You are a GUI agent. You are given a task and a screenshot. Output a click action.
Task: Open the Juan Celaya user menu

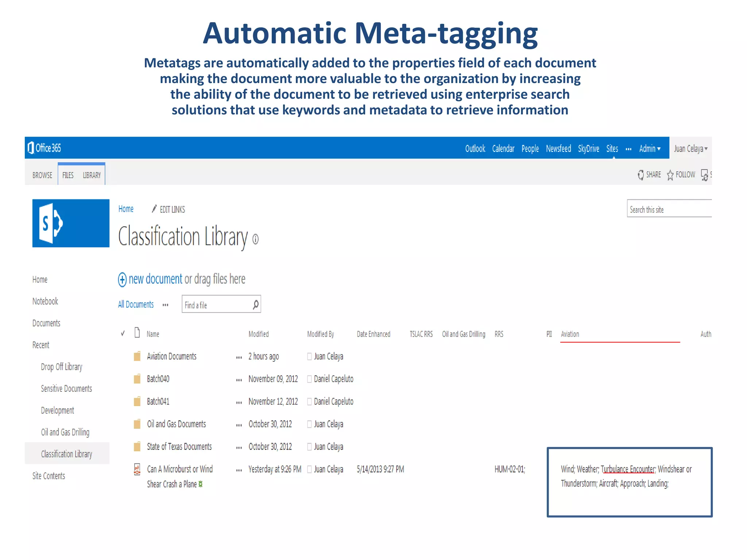[690, 148]
